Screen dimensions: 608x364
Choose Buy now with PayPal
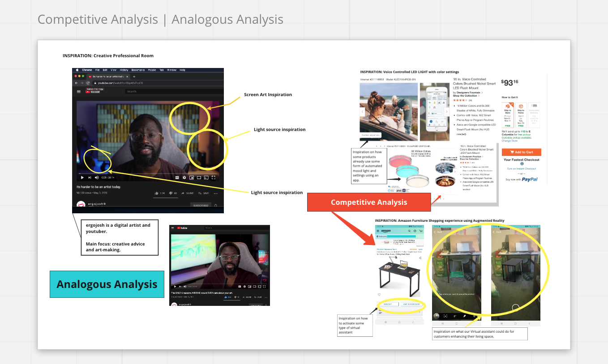click(x=522, y=179)
